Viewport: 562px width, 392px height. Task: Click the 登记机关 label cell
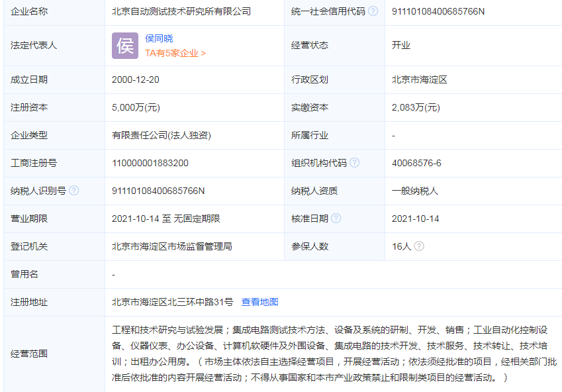tap(54, 246)
